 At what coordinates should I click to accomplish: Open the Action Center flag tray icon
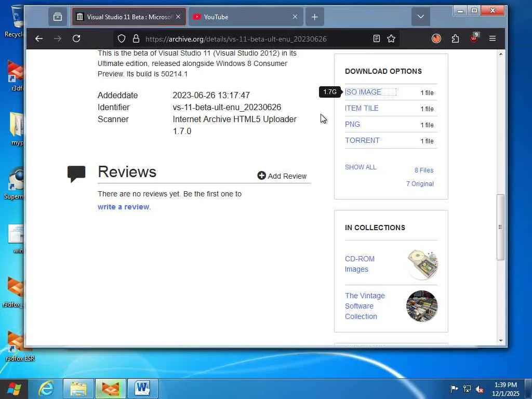point(454,389)
